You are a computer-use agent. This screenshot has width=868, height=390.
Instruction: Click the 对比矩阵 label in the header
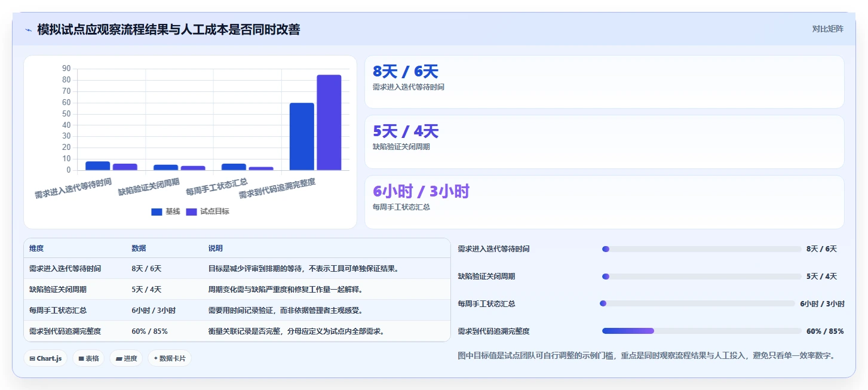click(x=827, y=29)
